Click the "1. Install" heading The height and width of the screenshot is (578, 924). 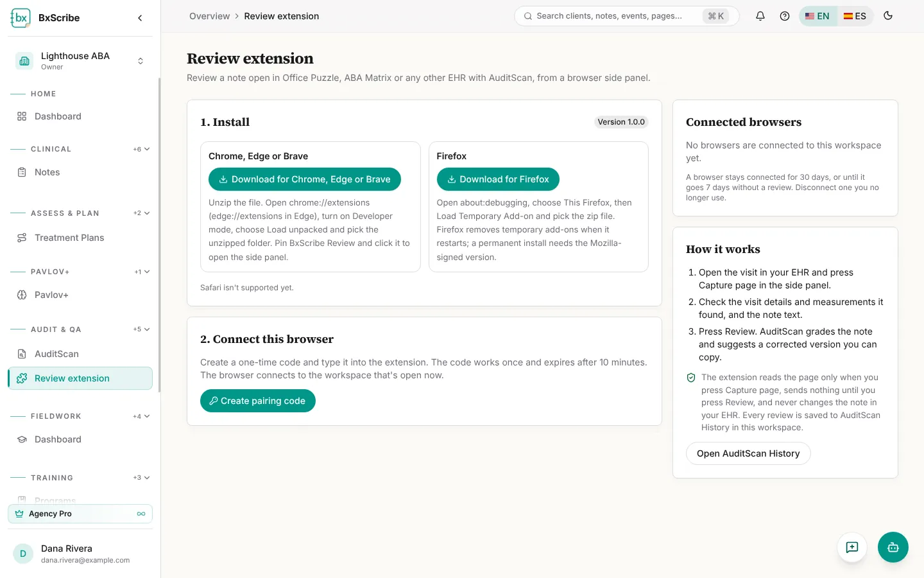click(x=225, y=122)
